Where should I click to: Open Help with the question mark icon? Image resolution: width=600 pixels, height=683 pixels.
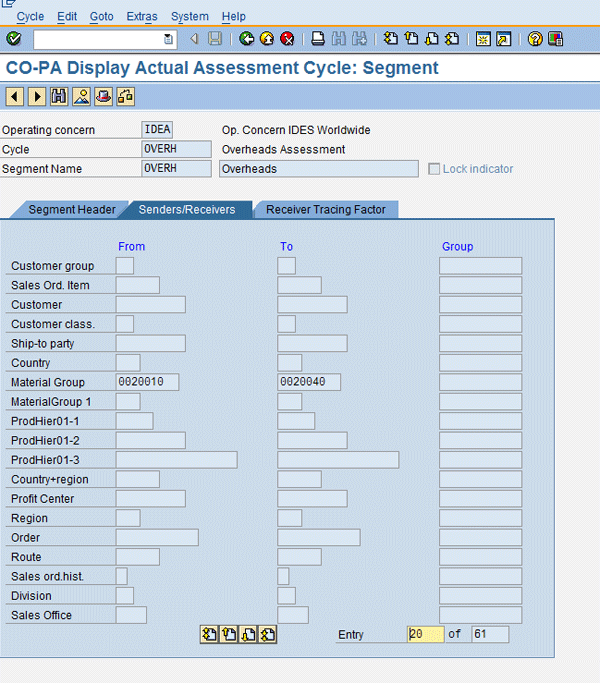point(535,39)
